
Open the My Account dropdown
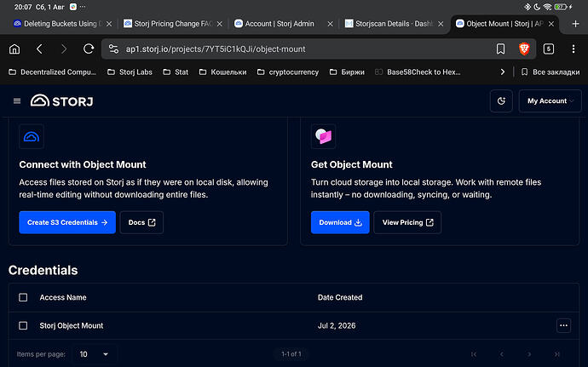[x=551, y=101]
